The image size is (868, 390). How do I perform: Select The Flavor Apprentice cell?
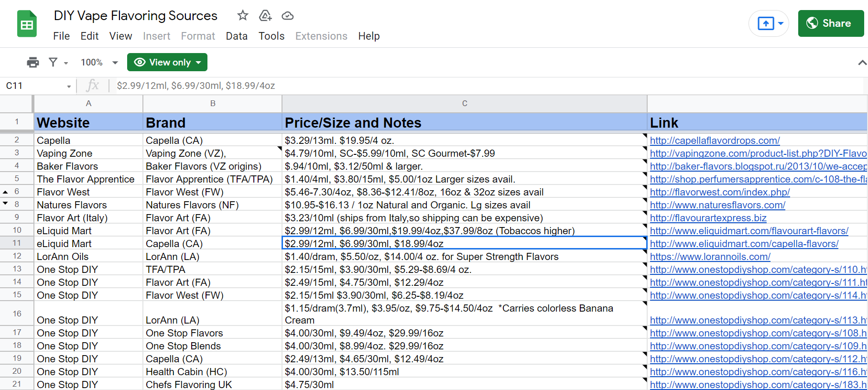88,179
